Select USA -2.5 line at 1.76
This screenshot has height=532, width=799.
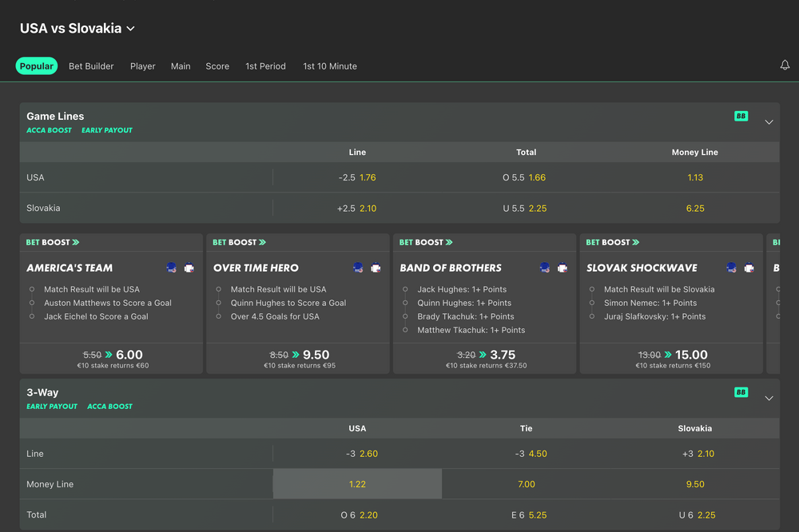tap(357, 177)
